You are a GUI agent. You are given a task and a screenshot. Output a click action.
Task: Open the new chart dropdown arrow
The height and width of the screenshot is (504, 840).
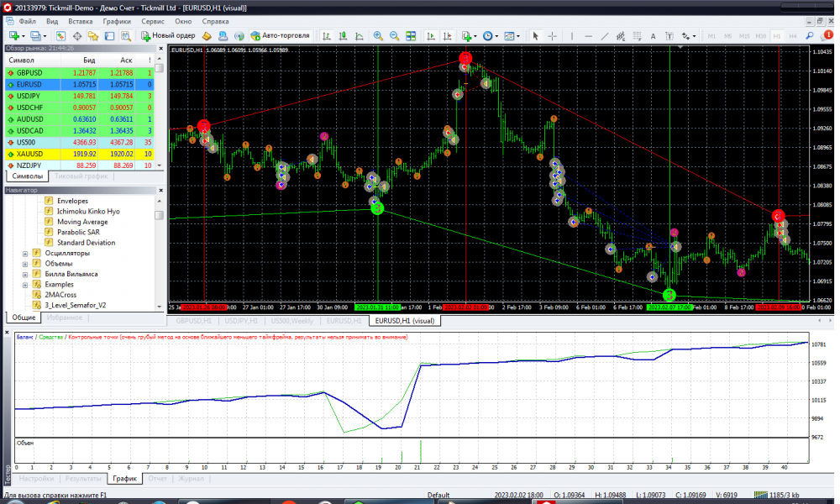[24, 36]
